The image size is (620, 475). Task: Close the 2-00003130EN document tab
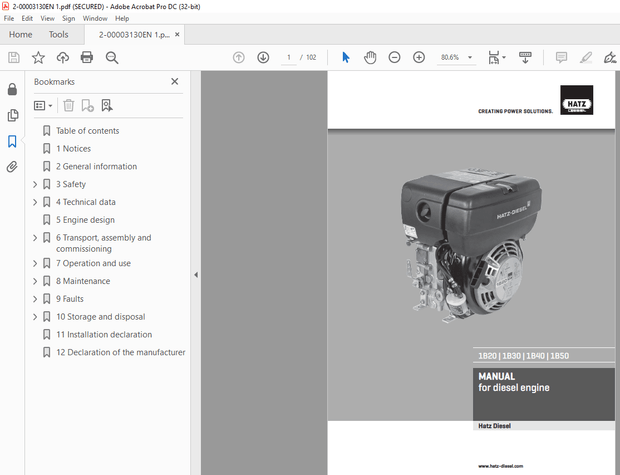tap(177, 34)
